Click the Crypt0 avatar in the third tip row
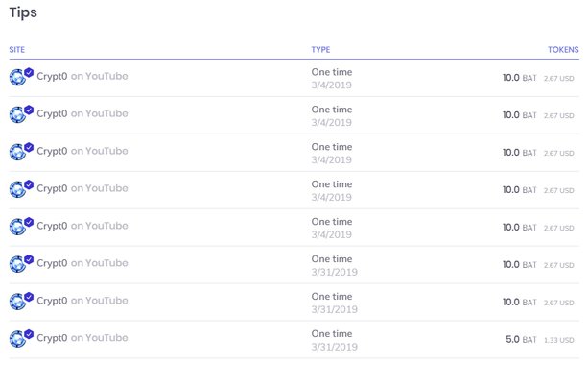This screenshot has width=588, height=365. click(17, 152)
